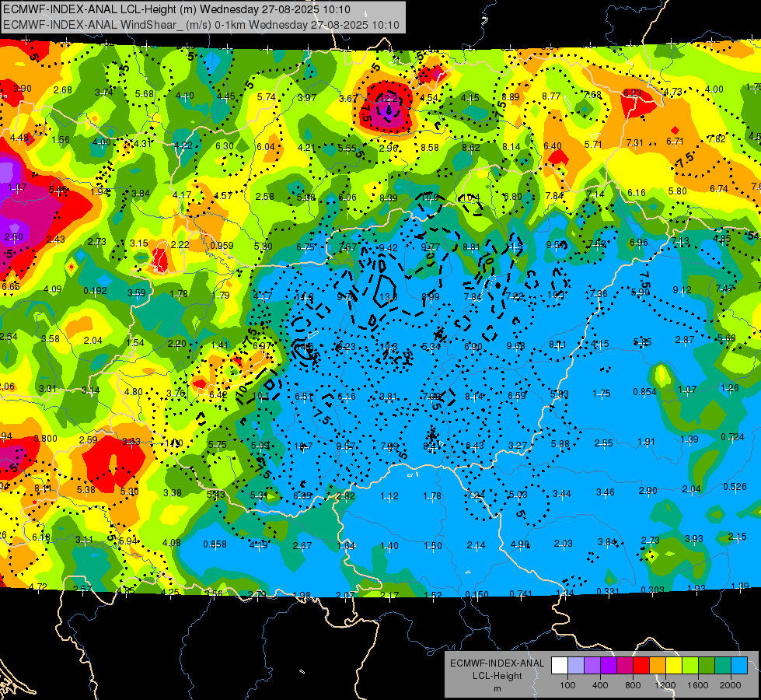Click the 4.90 value in the lower area
The image size is (761, 700).
point(519,544)
